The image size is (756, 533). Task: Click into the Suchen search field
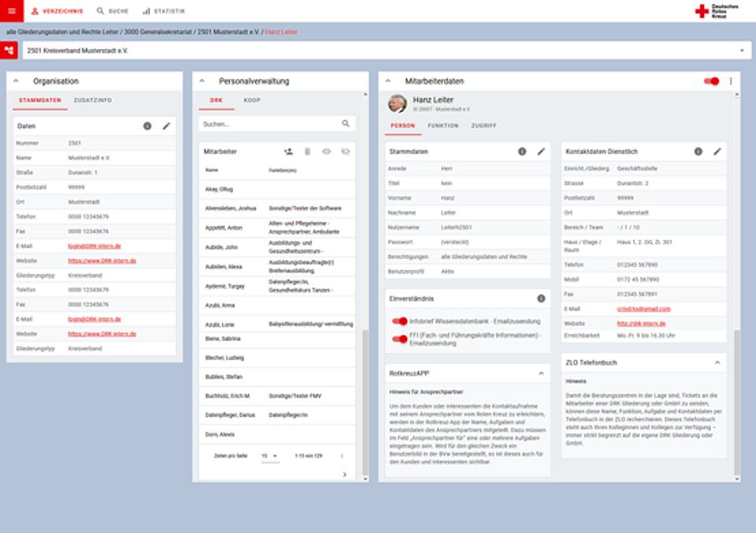pyautogui.click(x=268, y=124)
